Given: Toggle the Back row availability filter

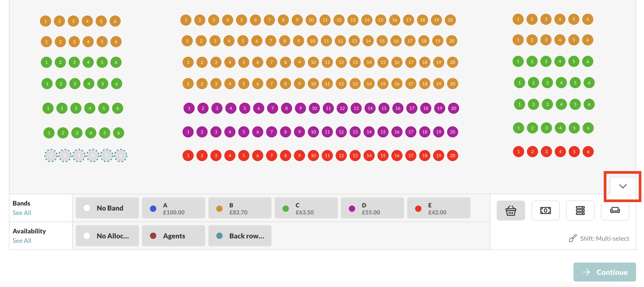Looking at the screenshot, I should (x=240, y=236).
